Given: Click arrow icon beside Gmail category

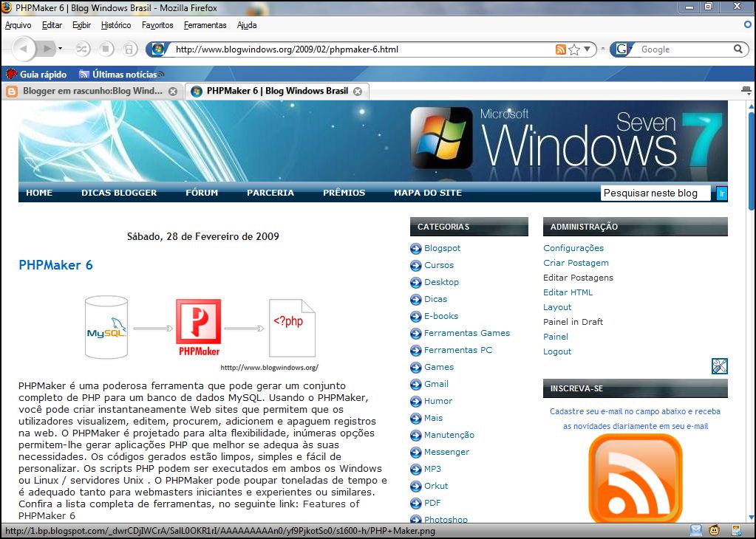Looking at the screenshot, I should (415, 385).
